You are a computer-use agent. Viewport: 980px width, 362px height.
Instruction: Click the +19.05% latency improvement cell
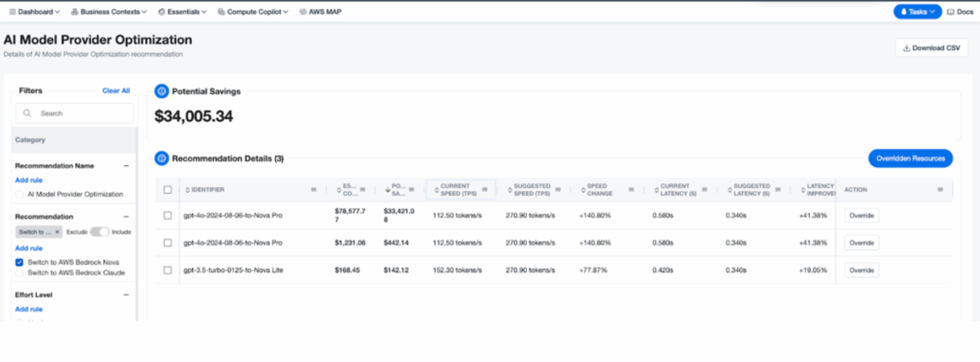click(813, 270)
